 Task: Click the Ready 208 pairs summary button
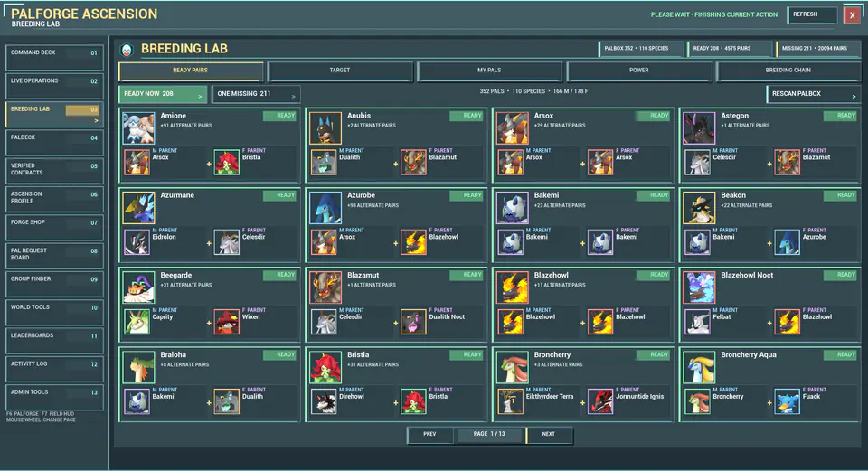tap(729, 49)
